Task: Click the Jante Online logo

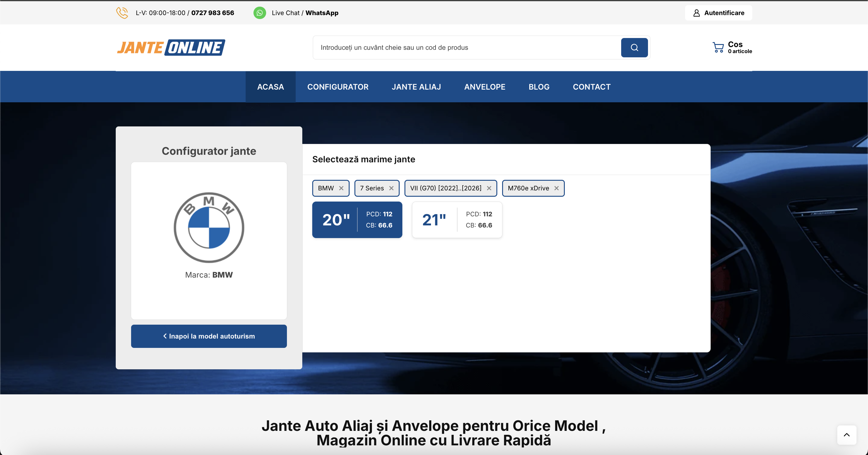Action: 171,47
